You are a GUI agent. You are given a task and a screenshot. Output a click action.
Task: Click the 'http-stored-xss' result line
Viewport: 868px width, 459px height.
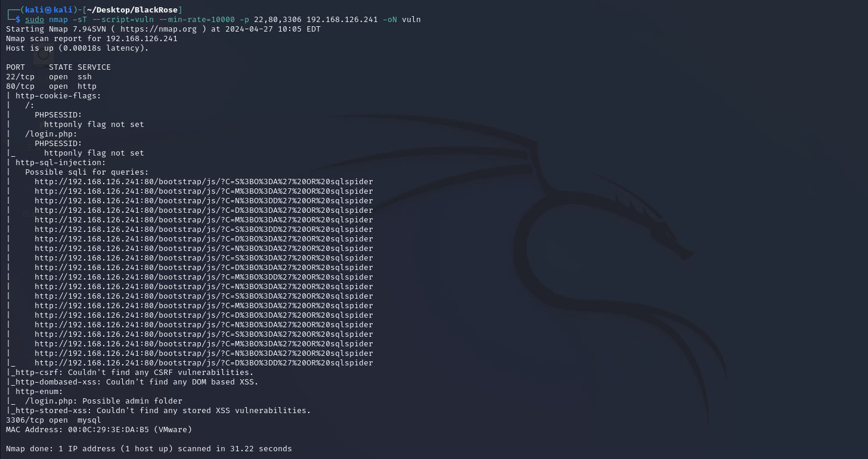click(x=159, y=410)
